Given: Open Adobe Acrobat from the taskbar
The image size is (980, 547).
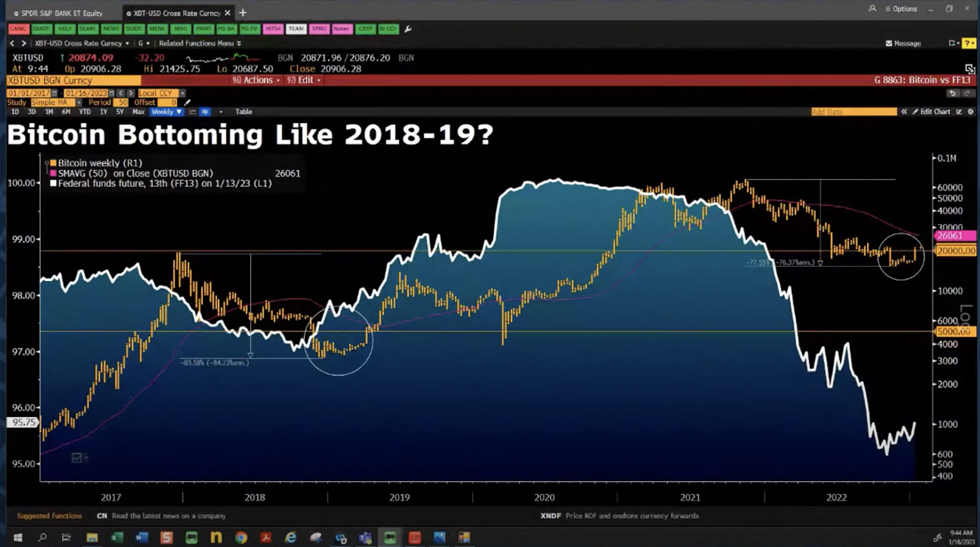Looking at the screenshot, I should 266,537.
